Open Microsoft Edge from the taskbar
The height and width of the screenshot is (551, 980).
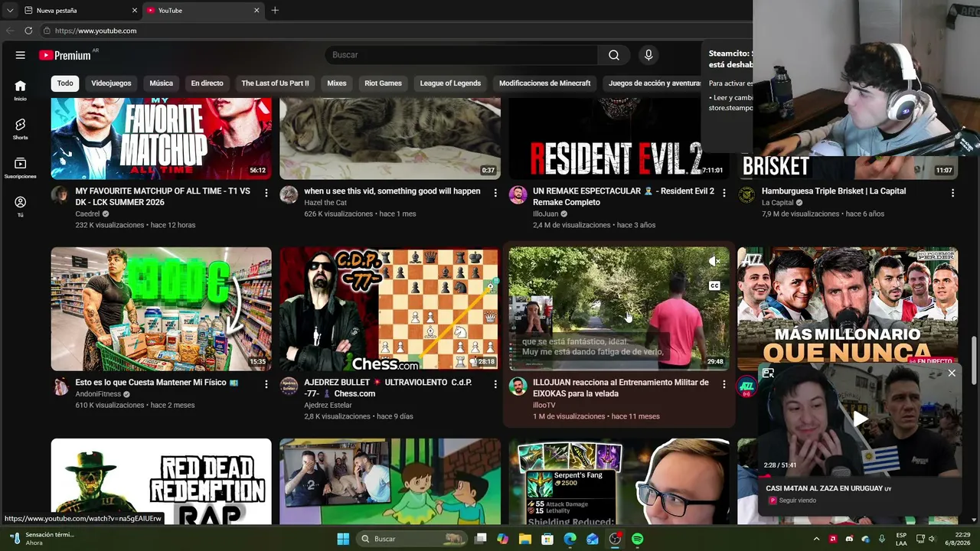coord(570,539)
